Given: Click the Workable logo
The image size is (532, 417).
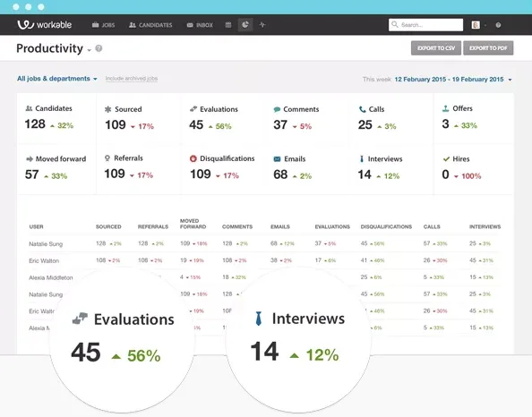Looking at the screenshot, I should click(45, 24).
